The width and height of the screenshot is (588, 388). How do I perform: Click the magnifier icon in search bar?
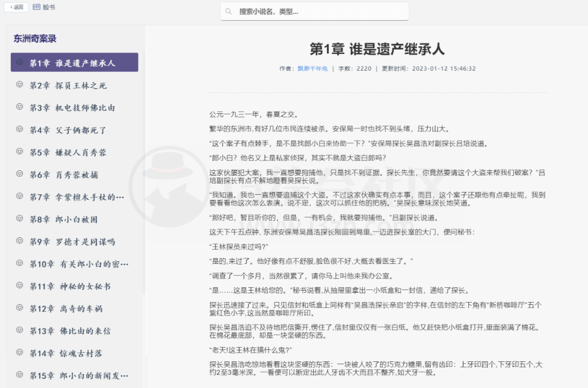[228, 11]
